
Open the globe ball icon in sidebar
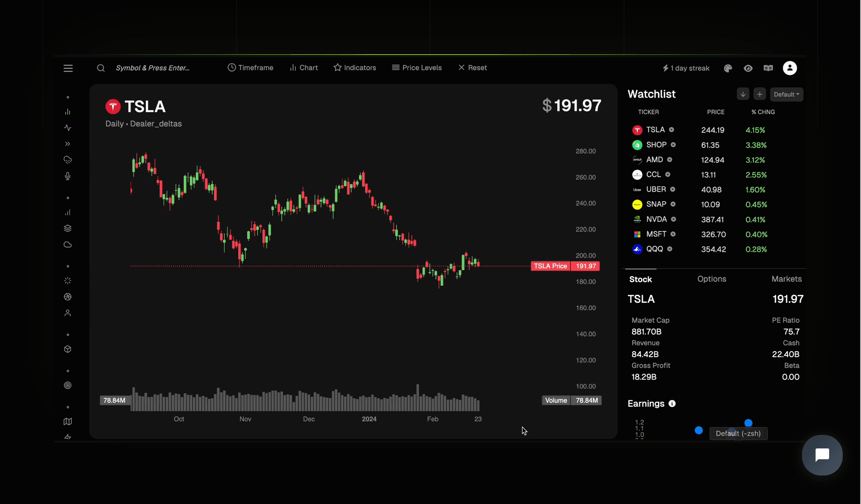click(68, 297)
